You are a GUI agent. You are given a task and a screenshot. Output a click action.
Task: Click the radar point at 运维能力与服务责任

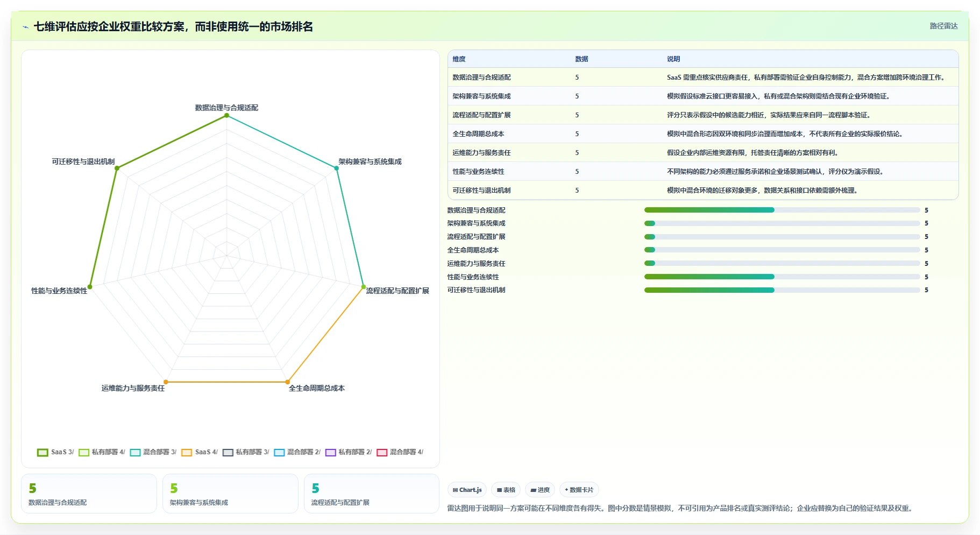[166, 382]
